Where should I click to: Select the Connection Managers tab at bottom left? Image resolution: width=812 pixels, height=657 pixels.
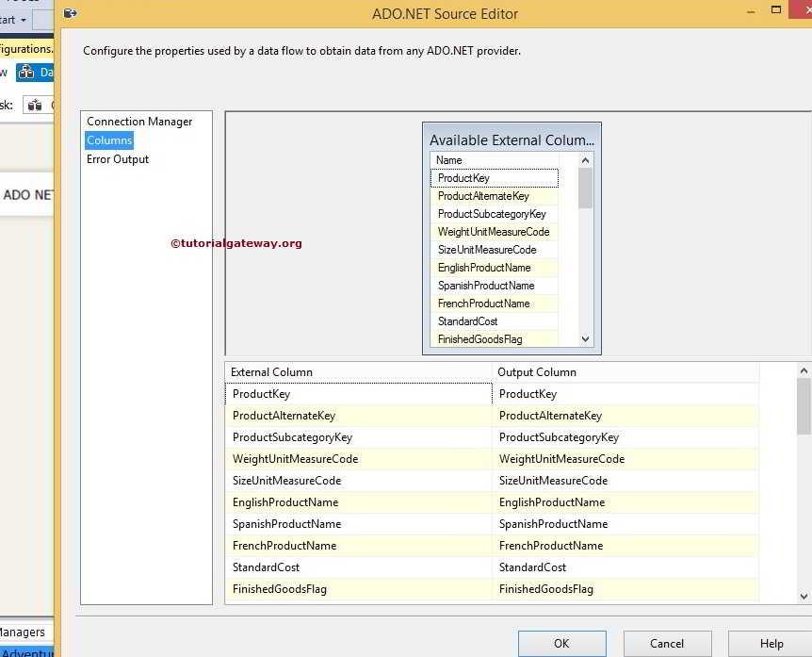23,632
